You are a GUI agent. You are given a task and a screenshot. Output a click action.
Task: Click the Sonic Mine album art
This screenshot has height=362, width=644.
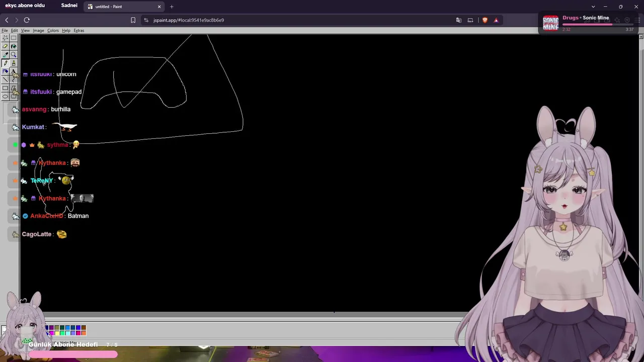click(551, 23)
